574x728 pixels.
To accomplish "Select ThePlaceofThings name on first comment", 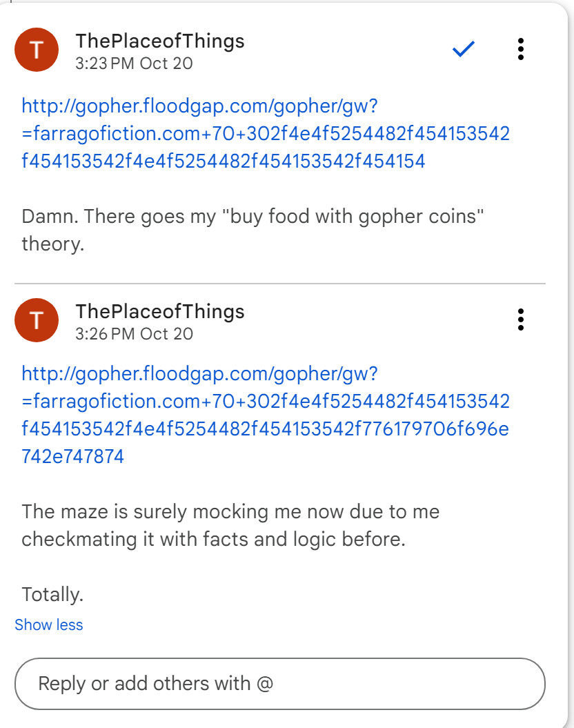I will (x=160, y=41).
